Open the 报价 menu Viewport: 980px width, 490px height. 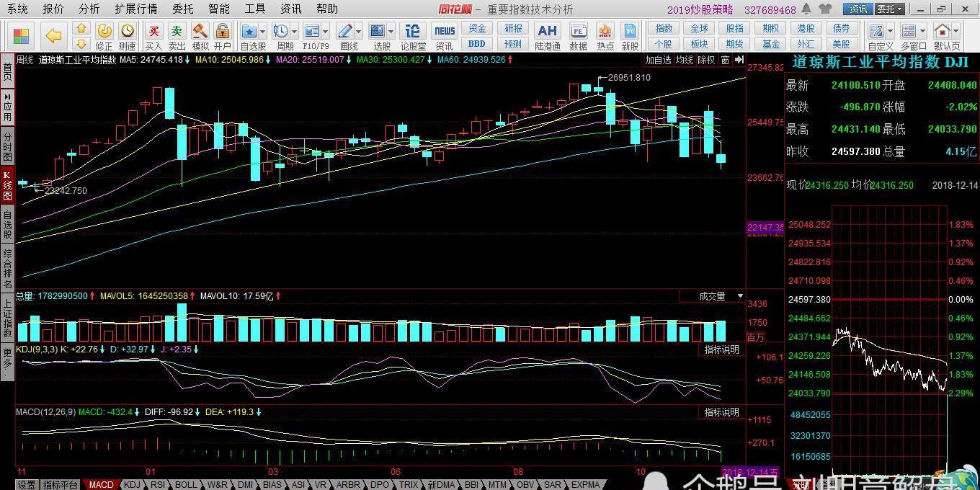coord(53,9)
